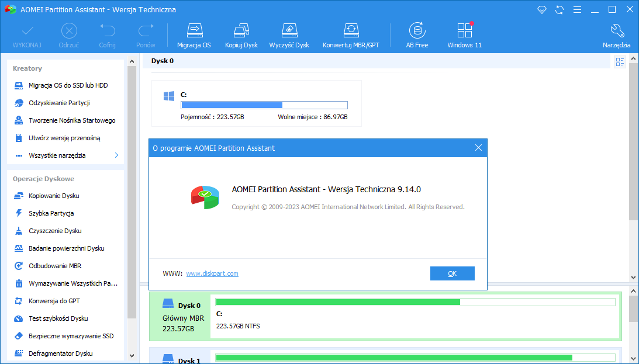Viewport: 639px width, 364px height.
Task: Click the Dysk 0 header label
Action: pyautogui.click(x=162, y=61)
